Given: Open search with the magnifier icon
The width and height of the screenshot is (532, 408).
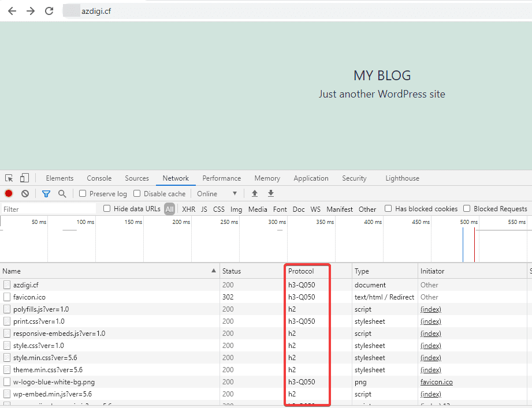Looking at the screenshot, I should pos(61,193).
